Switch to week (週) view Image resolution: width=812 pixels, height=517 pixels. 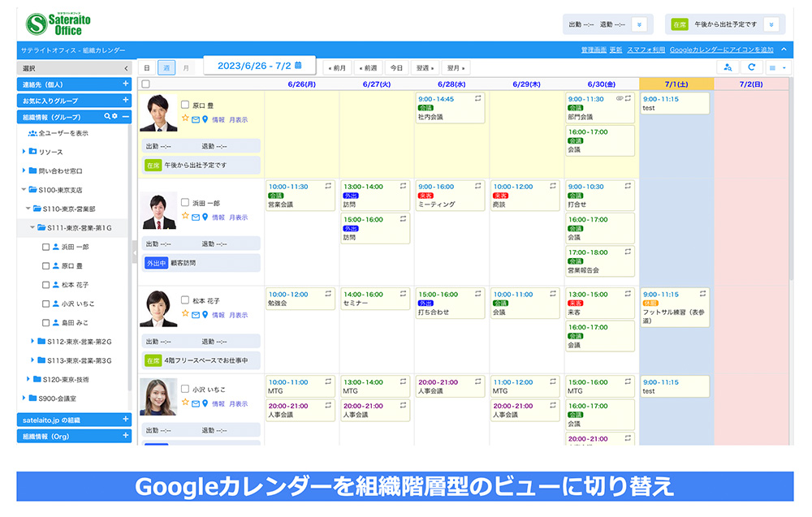(x=166, y=68)
